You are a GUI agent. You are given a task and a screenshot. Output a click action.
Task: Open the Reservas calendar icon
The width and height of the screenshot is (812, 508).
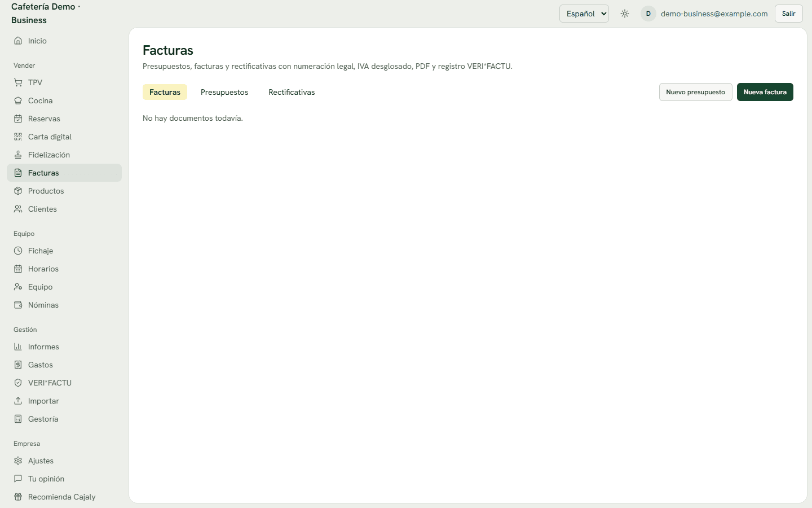(x=18, y=119)
